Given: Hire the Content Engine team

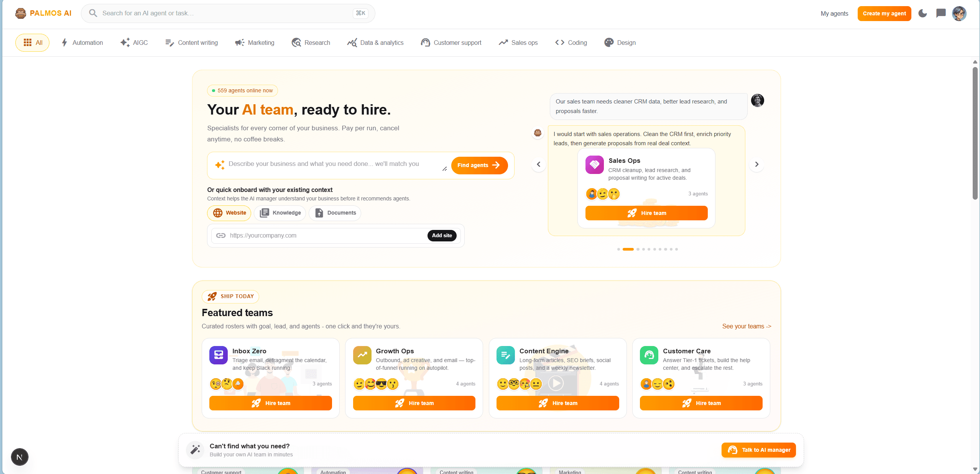Looking at the screenshot, I should [558, 403].
